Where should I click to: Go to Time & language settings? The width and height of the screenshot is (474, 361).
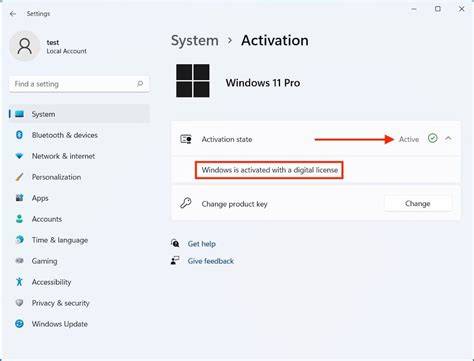coord(60,240)
